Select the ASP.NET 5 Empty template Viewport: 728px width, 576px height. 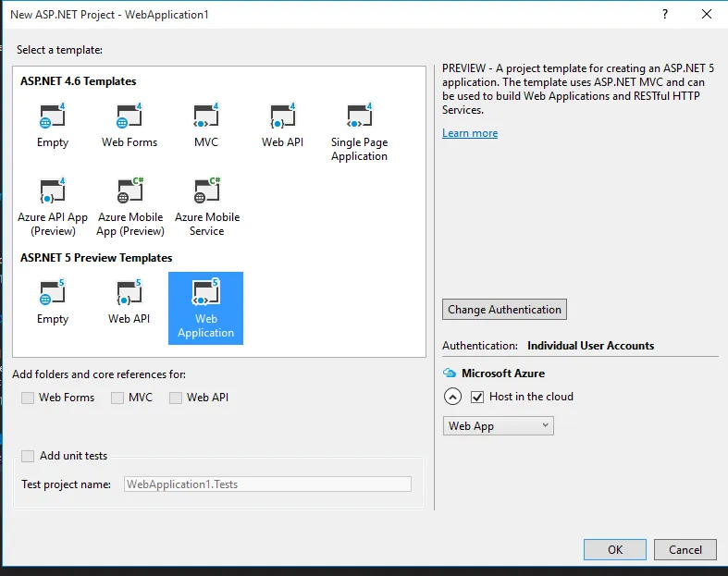(53, 302)
